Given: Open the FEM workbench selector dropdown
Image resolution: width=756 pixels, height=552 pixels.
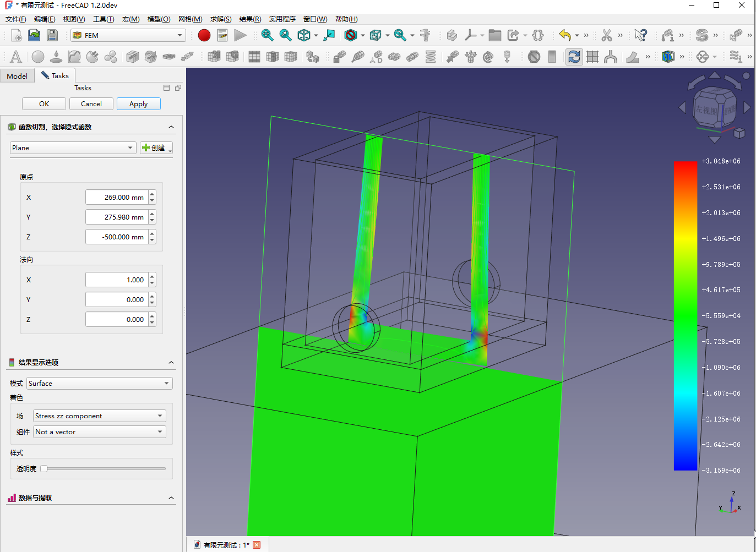Looking at the screenshot, I should pyautogui.click(x=129, y=35).
